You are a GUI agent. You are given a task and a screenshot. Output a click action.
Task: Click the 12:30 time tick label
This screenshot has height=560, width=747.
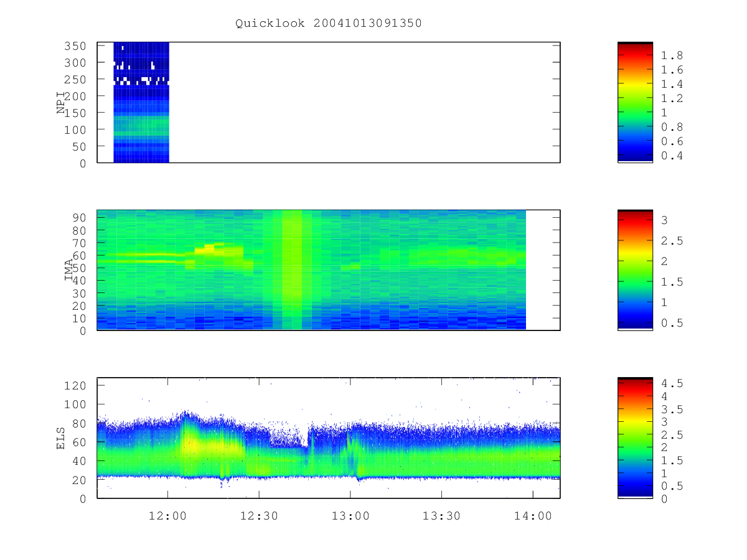click(259, 516)
